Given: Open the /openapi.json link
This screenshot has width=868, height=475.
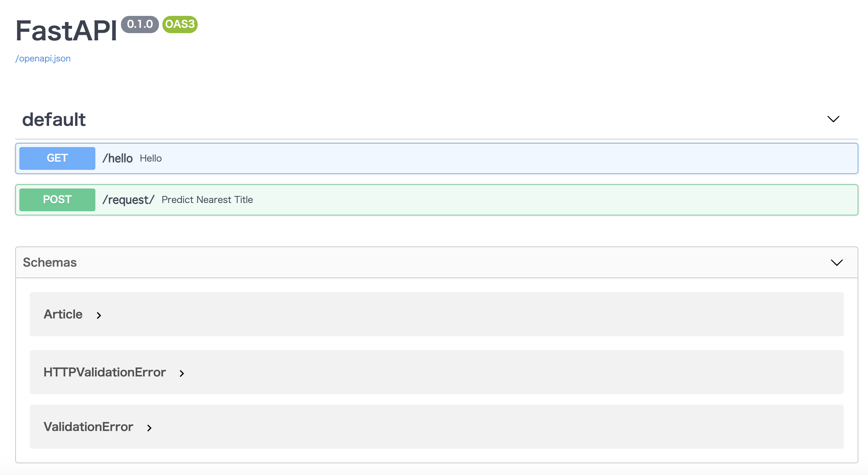Looking at the screenshot, I should pyautogui.click(x=43, y=59).
